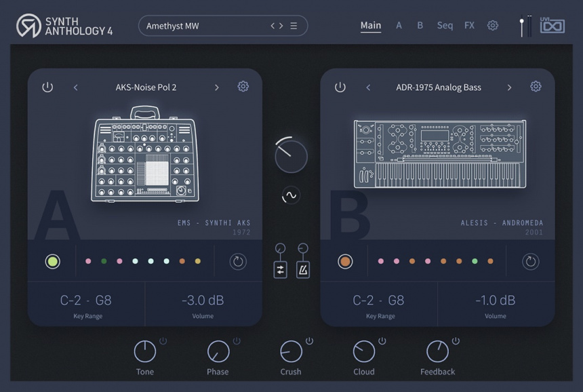Pick the green dot in layer B

[475, 261]
